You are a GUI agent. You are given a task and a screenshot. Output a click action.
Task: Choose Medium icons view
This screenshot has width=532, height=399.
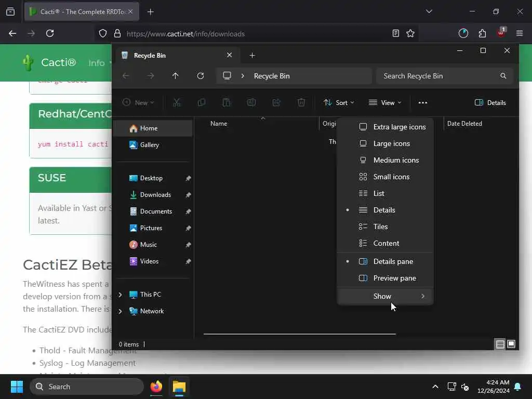pyautogui.click(x=385, y=160)
